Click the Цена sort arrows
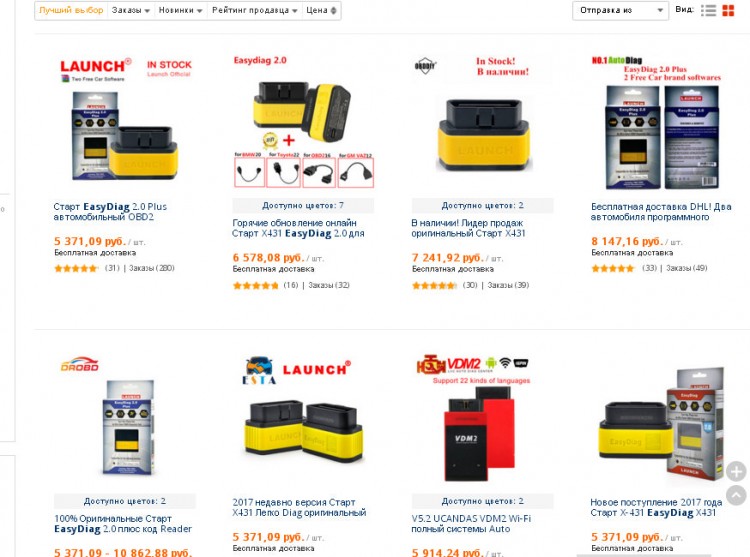Screen dimensions: 750x557 (x=333, y=11)
